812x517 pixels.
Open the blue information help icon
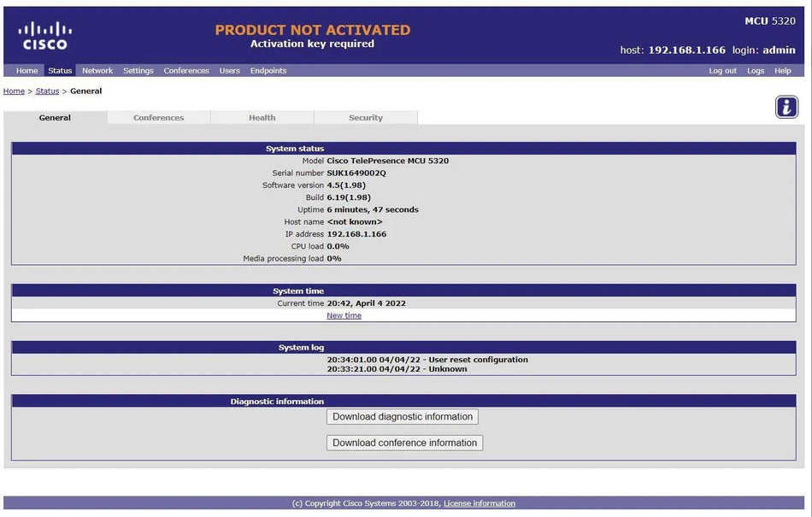(x=786, y=107)
